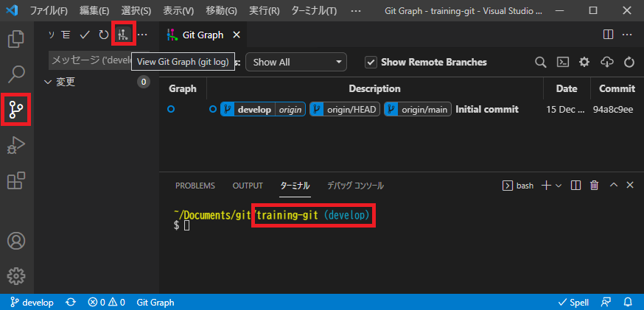Switch to the ターミナル panel tab
644x310 pixels.
click(295, 186)
